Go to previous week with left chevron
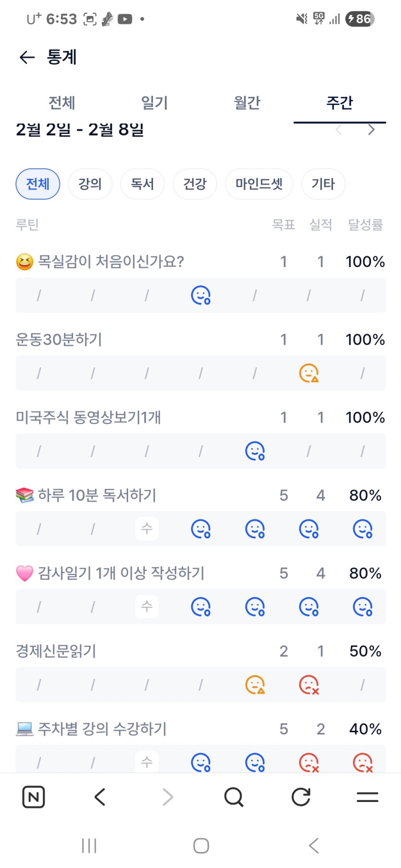Image resolution: width=401 pixels, height=868 pixels. [x=339, y=130]
